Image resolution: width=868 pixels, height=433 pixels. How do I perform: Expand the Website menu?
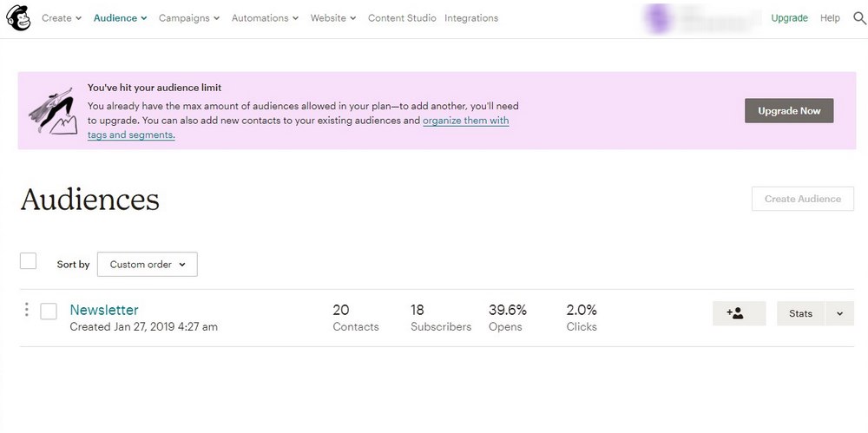(333, 18)
